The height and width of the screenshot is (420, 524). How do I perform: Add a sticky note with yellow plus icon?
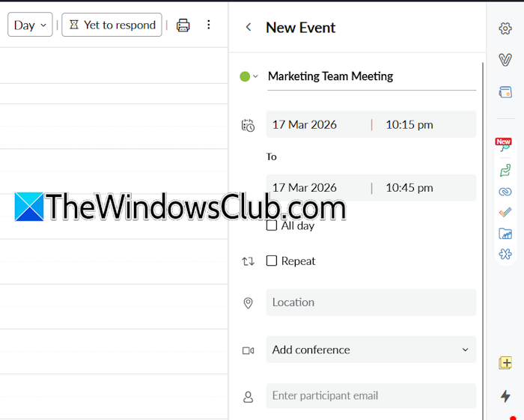click(x=505, y=363)
